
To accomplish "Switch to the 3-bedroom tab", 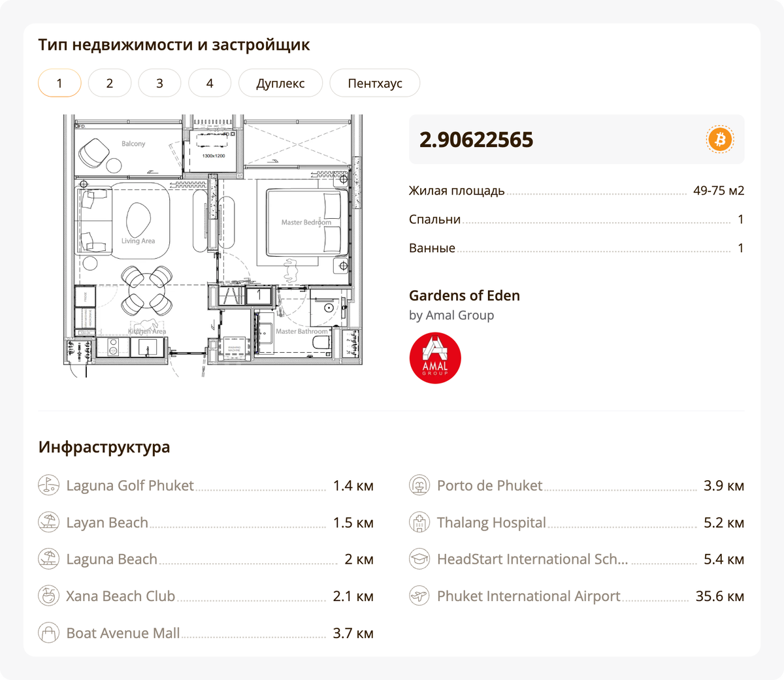I will [x=159, y=83].
